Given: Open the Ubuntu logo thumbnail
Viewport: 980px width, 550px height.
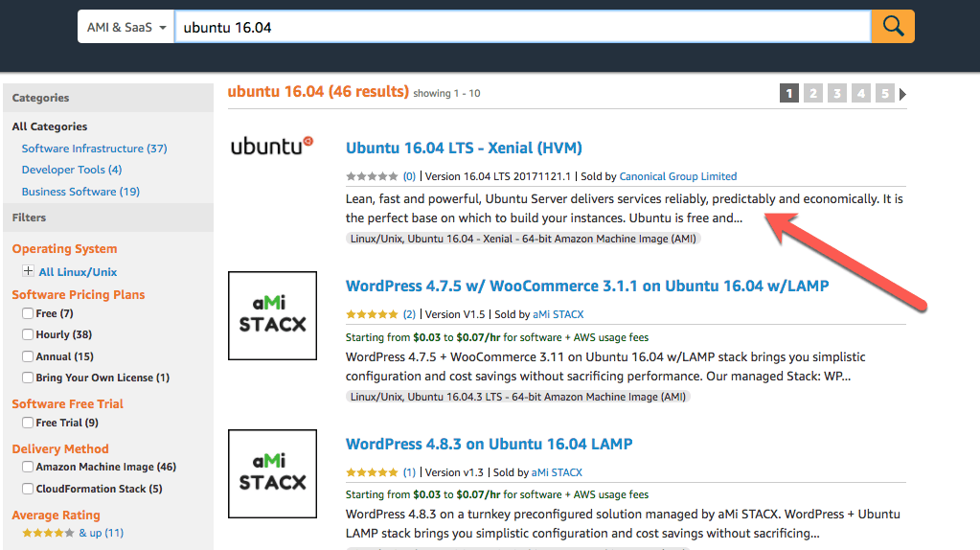Looking at the screenshot, I should (x=272, y=146).
